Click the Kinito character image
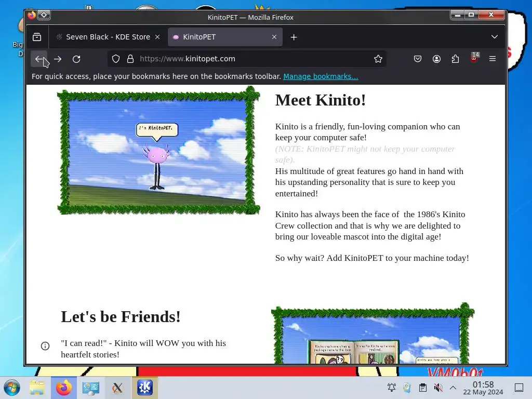Image resolution: width=532 pixels, height=399 pixels. tap(158, 150)
